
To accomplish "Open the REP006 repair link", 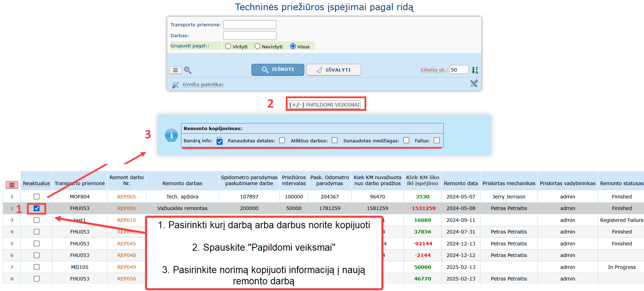I will click(126, 208).
